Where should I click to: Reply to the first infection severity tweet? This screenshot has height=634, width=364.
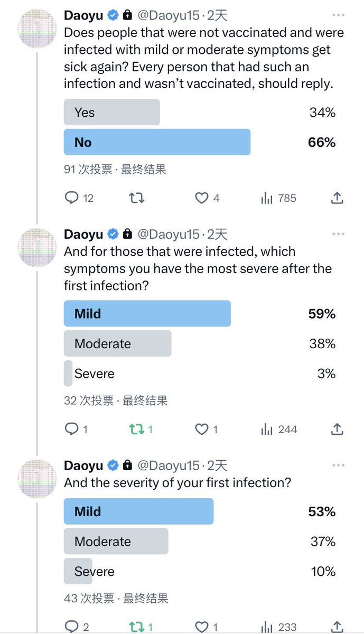coord(72,627)
